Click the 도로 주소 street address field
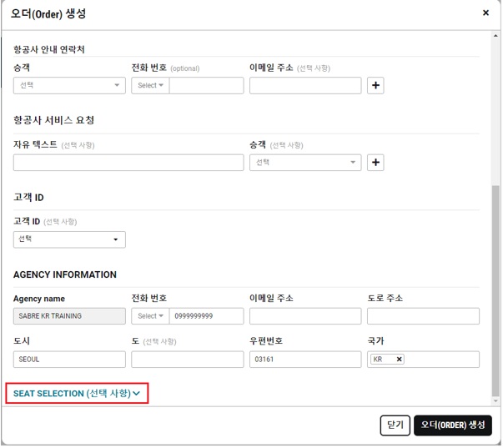 pyautogui.click(x=423, y=316)
